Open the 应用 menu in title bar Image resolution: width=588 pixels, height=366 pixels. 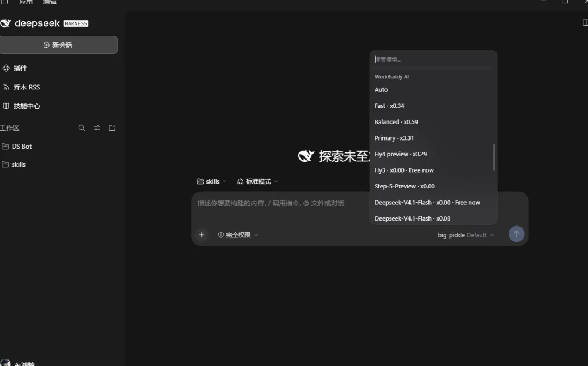click(26, 2)
